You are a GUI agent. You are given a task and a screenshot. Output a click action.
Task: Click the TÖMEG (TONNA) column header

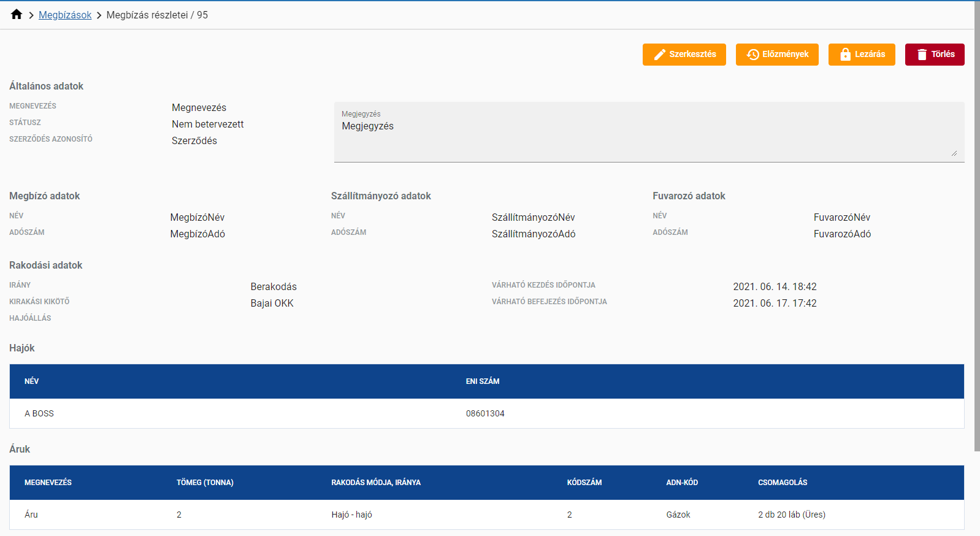pyautogui.click(x=205, y=483)
